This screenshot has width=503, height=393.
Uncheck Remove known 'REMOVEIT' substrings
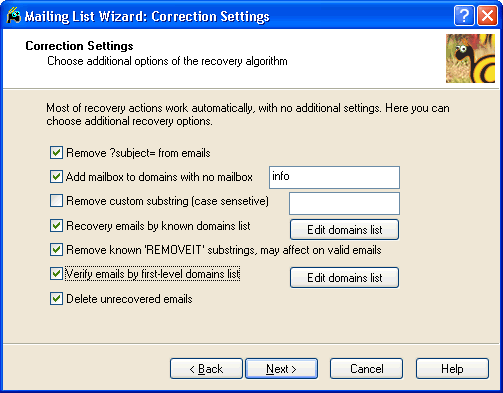pos(56,250)
